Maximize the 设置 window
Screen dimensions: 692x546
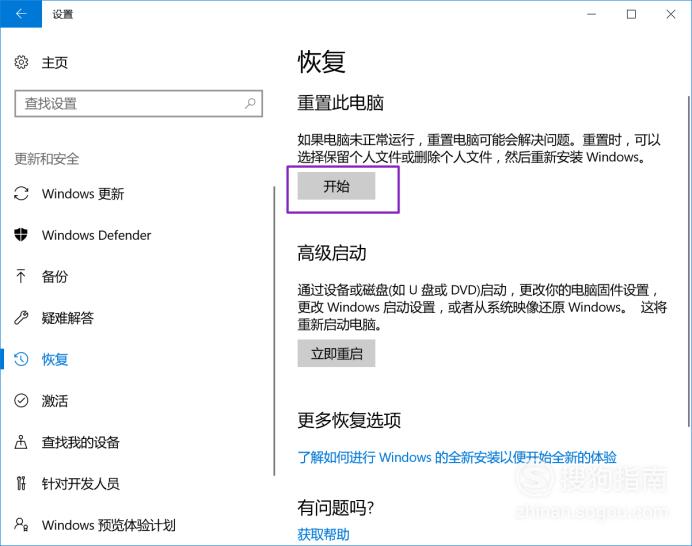[x=631, y=14]
